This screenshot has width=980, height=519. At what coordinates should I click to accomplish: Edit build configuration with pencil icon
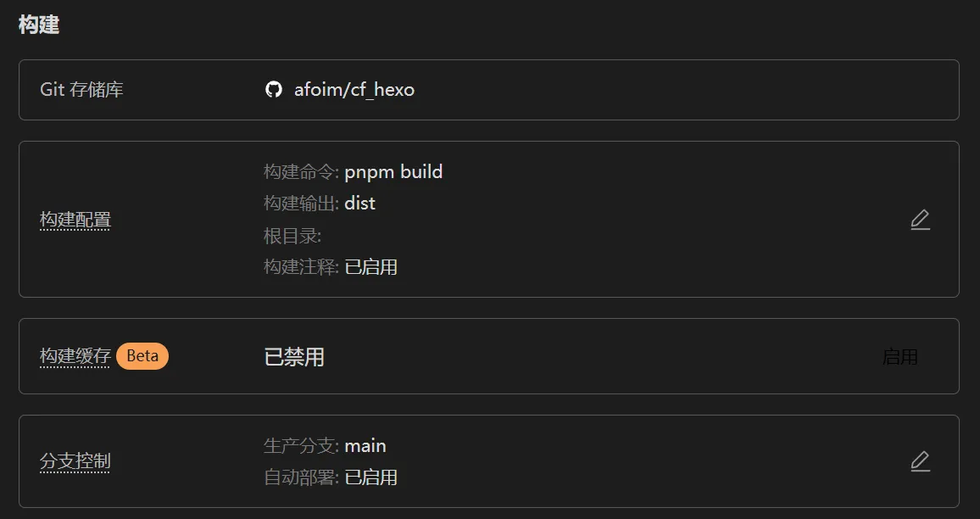point(920,220)
